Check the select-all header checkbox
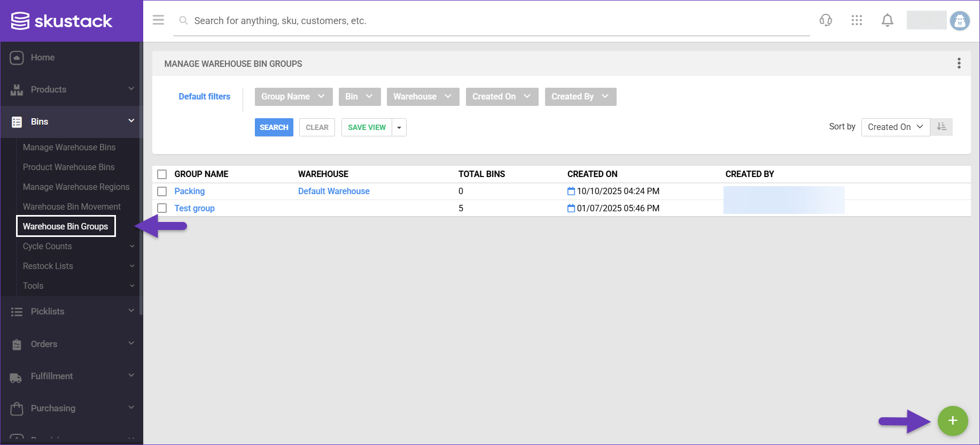980x445 pixels. (x=162, y=174)
